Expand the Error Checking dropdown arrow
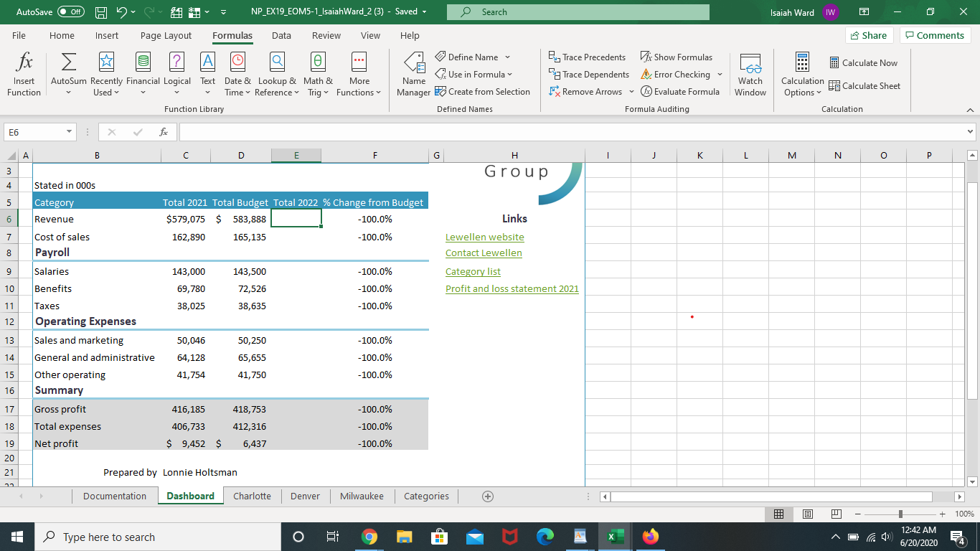 [x=720, y=74]
